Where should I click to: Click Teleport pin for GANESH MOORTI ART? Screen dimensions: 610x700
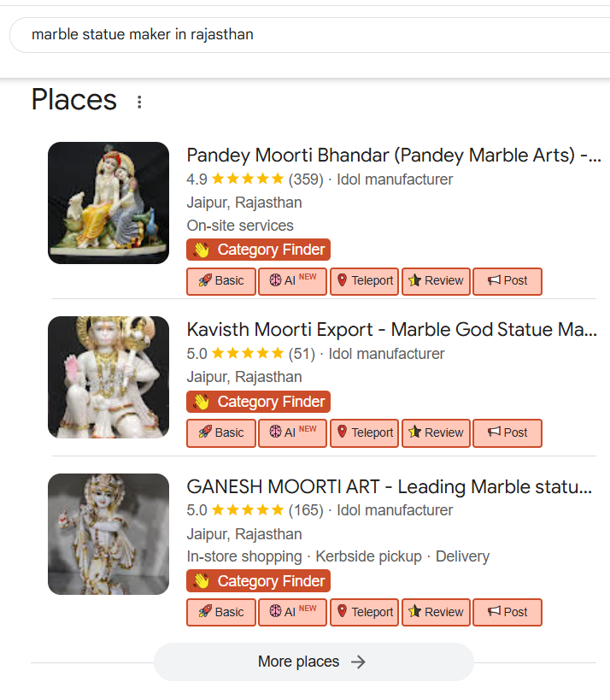pyautogui.click(x=365, y=612)
